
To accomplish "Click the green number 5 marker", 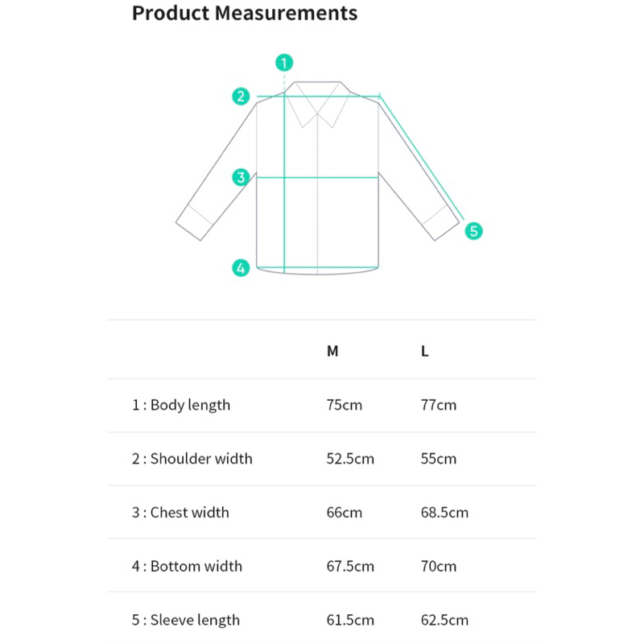I will pyautogui.click(x=474, y=231).
